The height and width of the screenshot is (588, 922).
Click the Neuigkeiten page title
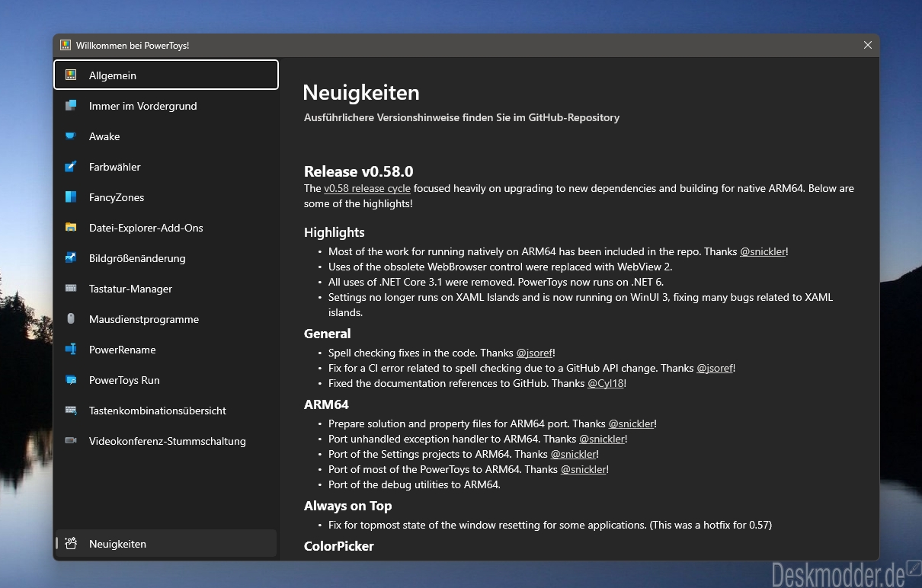coord(361,92)
